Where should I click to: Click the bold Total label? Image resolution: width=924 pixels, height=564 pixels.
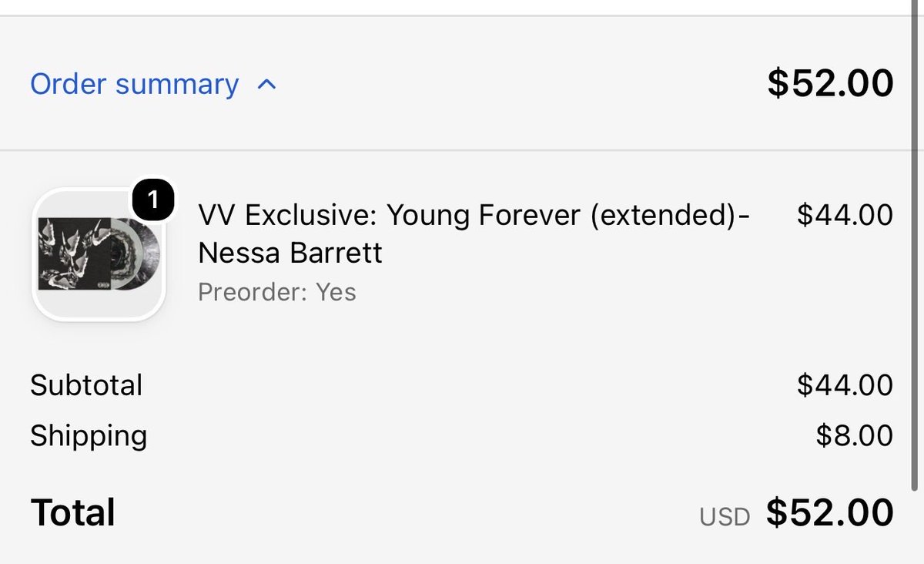point(73,512)
